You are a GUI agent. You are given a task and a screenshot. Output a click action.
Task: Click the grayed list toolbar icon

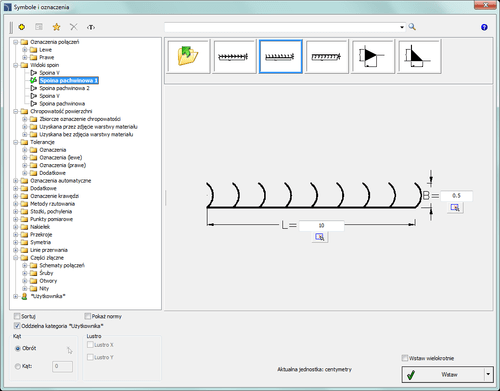point(39,27)
